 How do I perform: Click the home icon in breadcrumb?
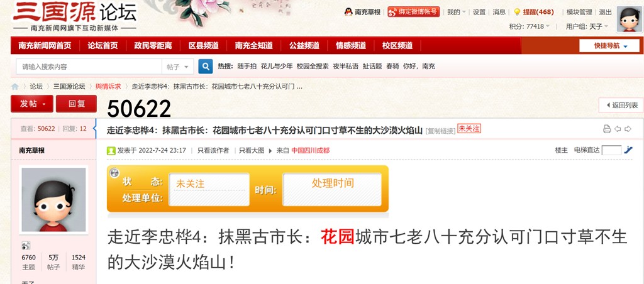click(x=15, y=87)
